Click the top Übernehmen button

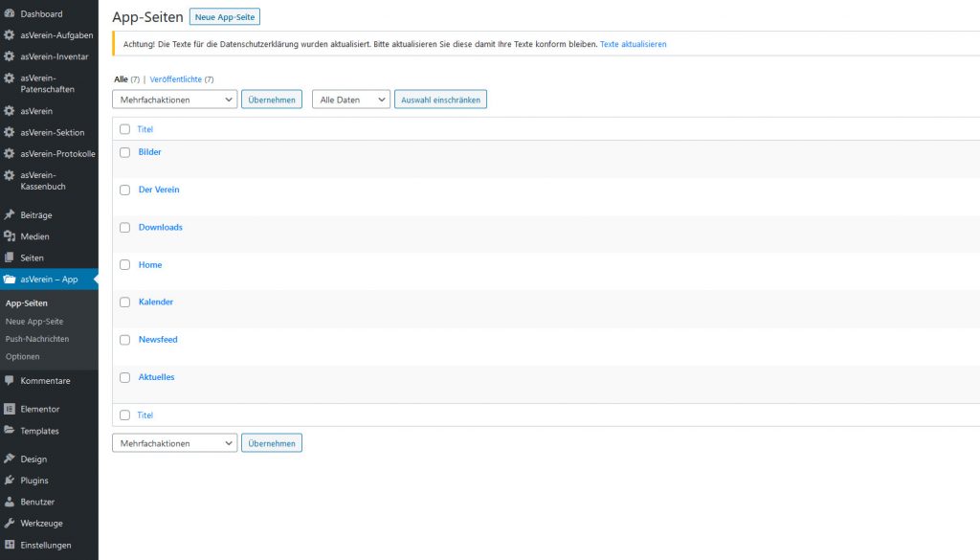point(272,100)
